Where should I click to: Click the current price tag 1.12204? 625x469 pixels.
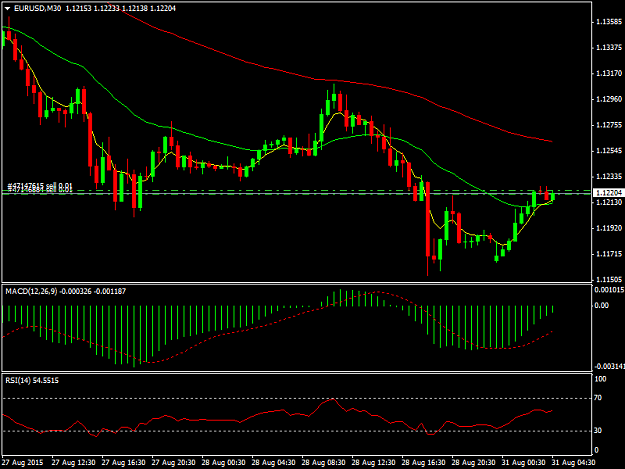[x=607, y=193]
